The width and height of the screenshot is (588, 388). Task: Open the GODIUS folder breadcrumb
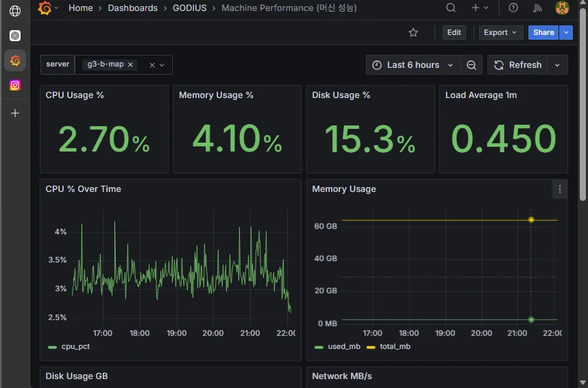click(x=189, y=8)
